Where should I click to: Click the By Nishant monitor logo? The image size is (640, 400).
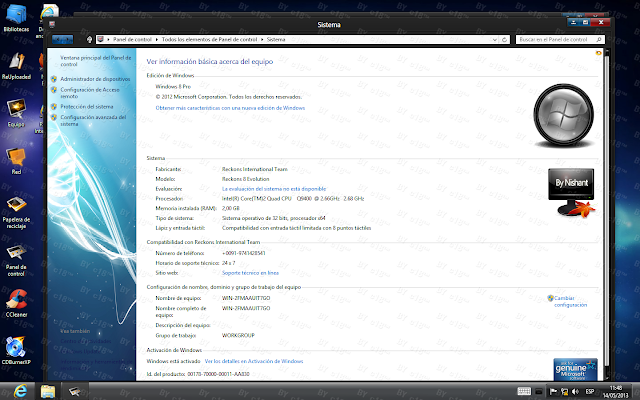click(x=571, y=192)
